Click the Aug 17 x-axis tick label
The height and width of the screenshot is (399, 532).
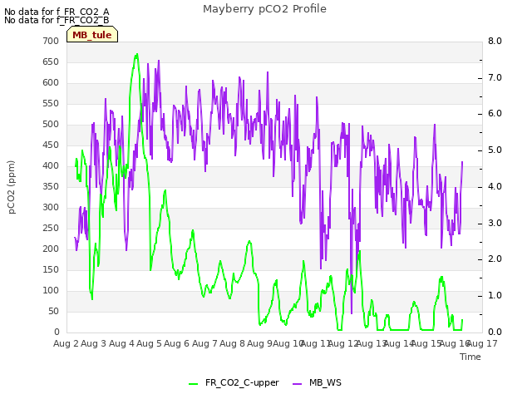(x=482, y=343)
